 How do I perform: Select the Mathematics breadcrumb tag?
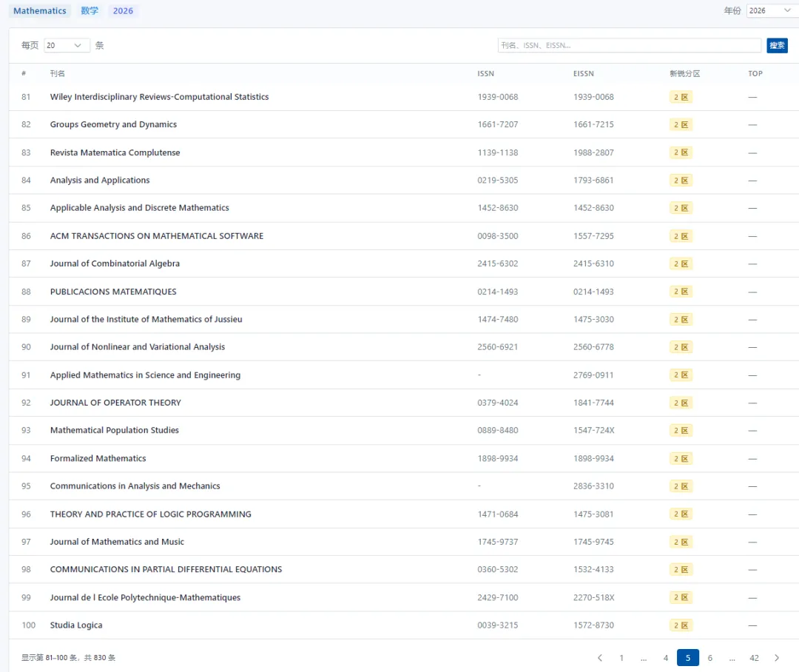[40, 10]
